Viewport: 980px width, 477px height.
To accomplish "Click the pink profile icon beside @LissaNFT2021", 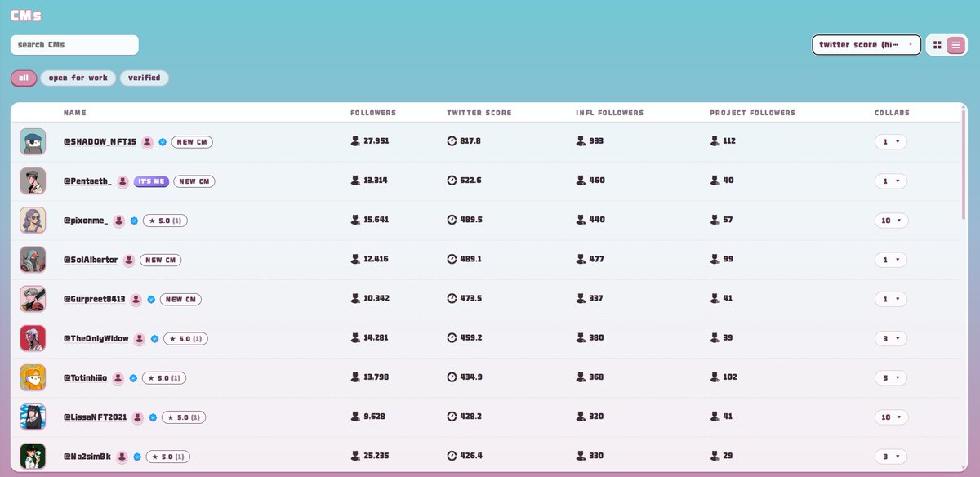I will (x=138, y=417).
